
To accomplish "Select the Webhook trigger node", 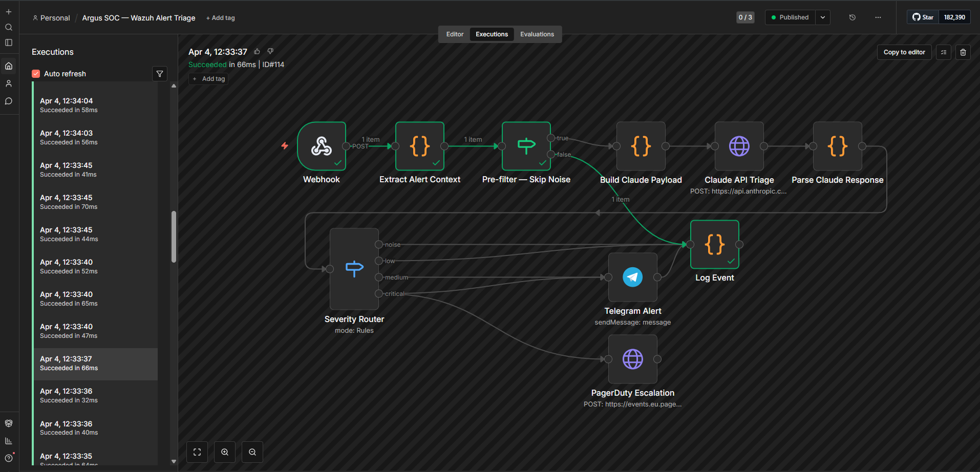I will (x=322, y=146).
